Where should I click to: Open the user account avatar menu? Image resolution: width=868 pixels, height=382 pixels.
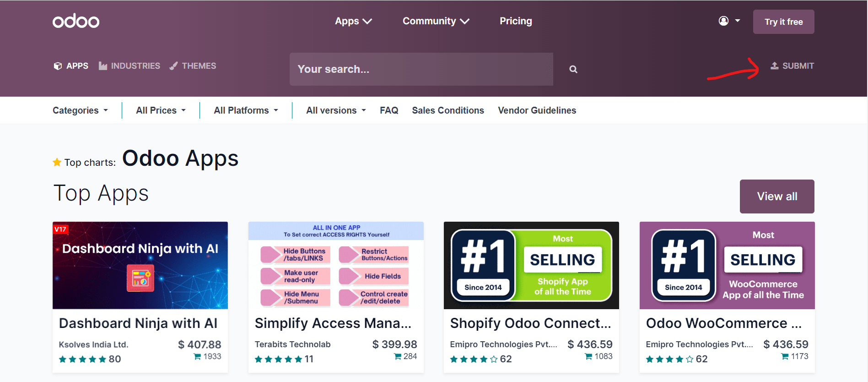pyautogui.click(x=729, y=21)
